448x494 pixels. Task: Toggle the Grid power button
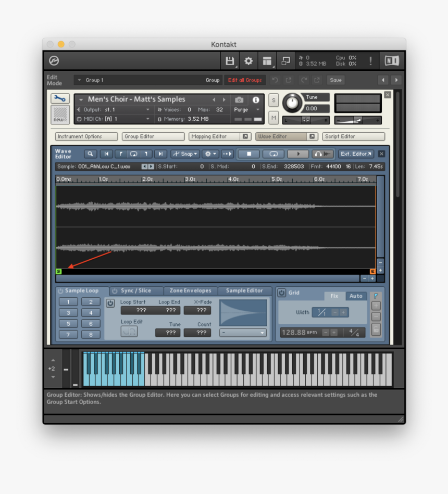[x=281, y=293]
